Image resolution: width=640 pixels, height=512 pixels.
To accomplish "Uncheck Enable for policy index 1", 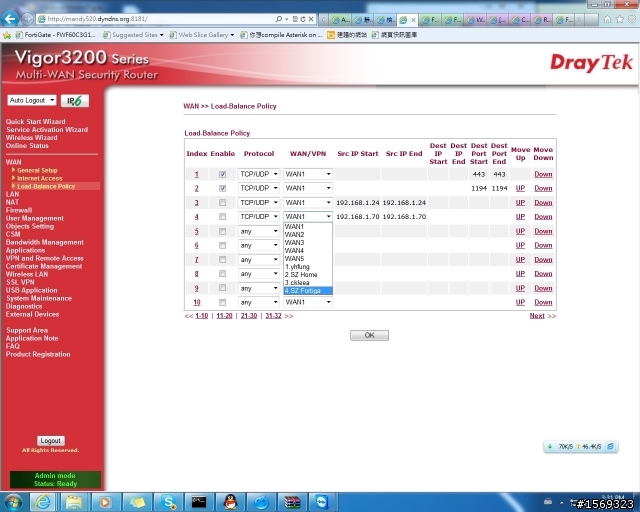I will (222, 174).
